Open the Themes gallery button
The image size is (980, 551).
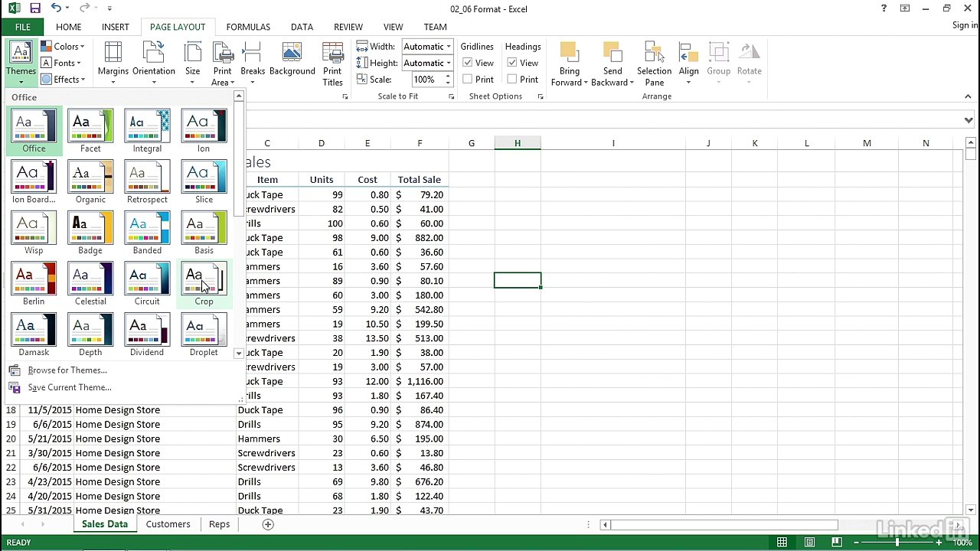(x=21, y=63)
